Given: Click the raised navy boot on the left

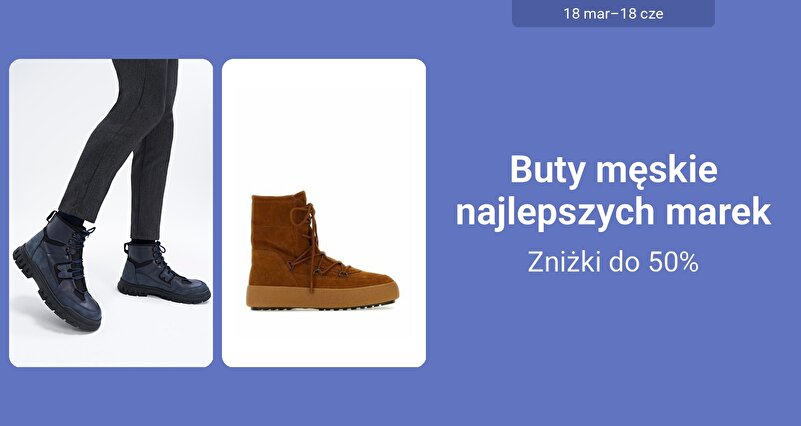Looking at the screenshot, I should (56, 271).
